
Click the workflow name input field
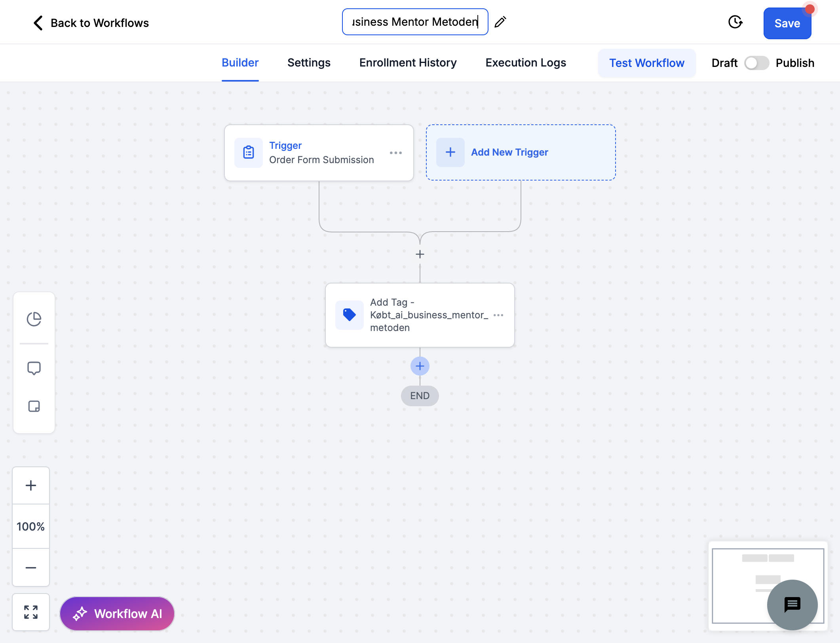[x=415, y=22]
